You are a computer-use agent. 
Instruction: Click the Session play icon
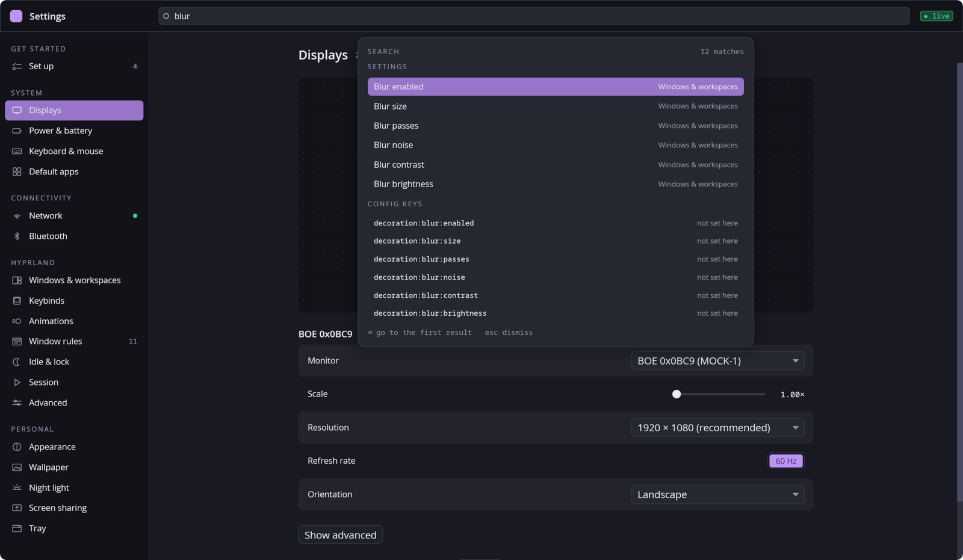[17, 383]
